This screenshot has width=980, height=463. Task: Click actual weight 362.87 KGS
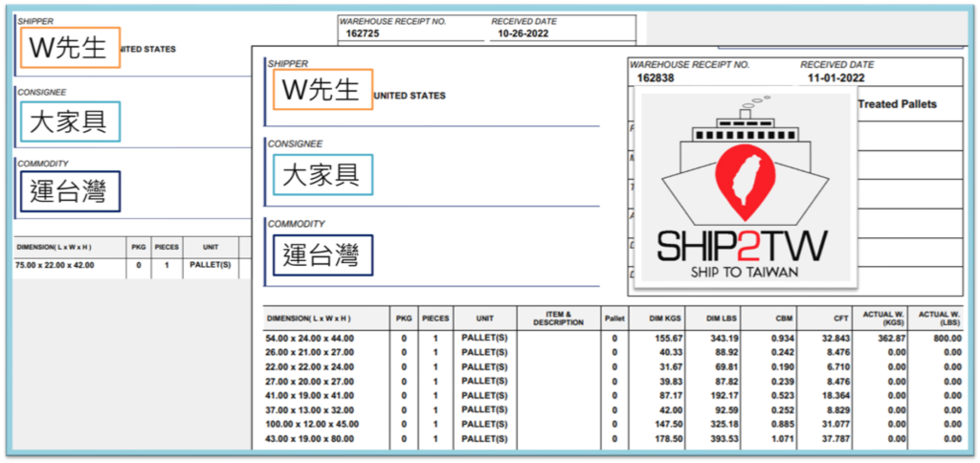[893, 338]
